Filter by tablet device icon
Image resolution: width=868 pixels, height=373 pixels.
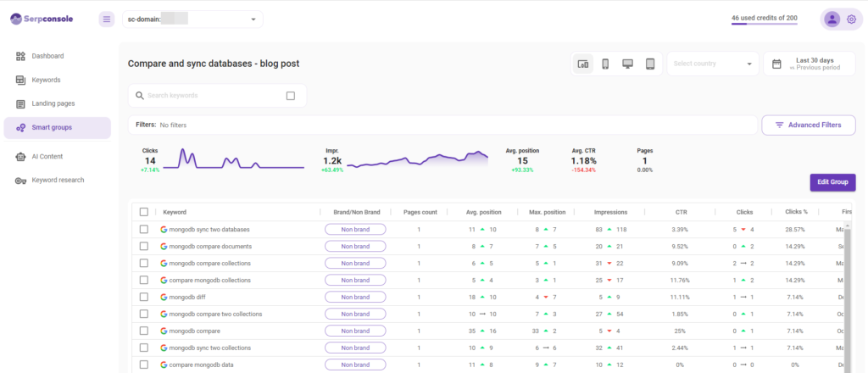(x=650, y=64)
